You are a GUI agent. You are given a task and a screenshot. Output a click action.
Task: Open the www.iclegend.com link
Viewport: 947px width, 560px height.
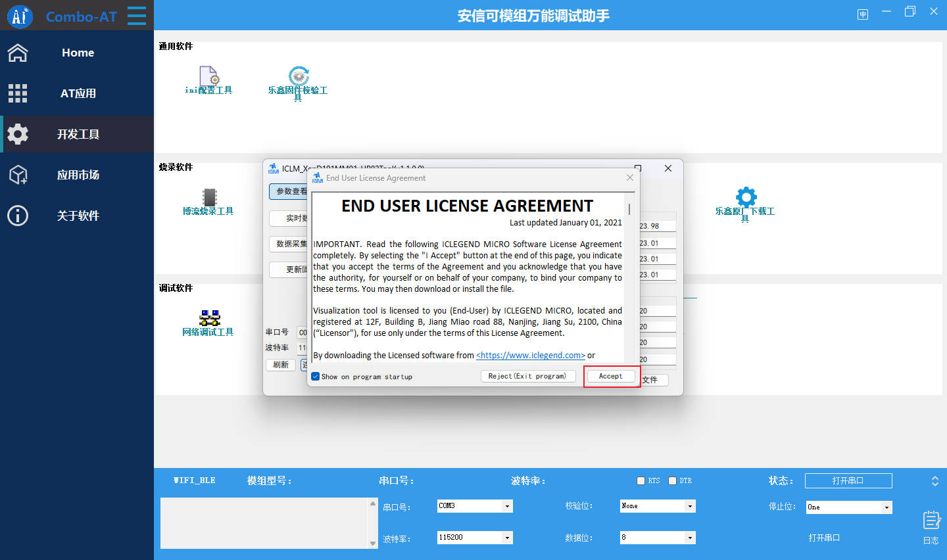click(x=531, y=356)
